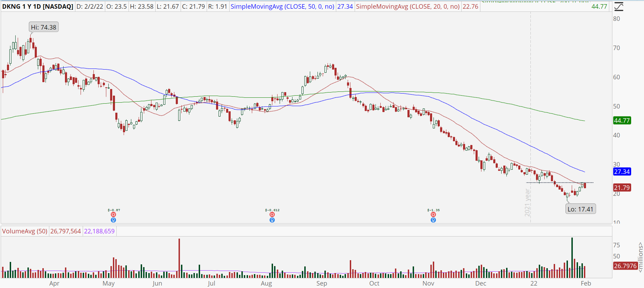Click the red 26.7976 volume axis tag
Image resolution: width=644 pixels, height=288 pixels.
(x=625, y=266)
